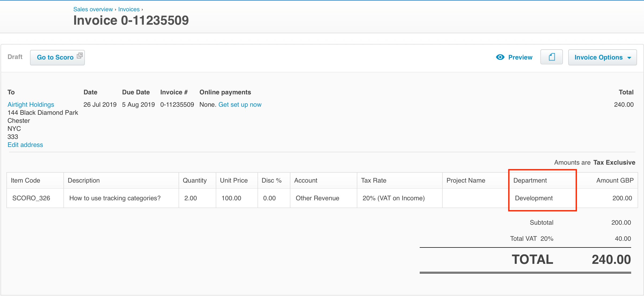Screen dimensions: 644x296
Task: Click the description 'How to use tracking categories?'
Action: pos(115,198)
